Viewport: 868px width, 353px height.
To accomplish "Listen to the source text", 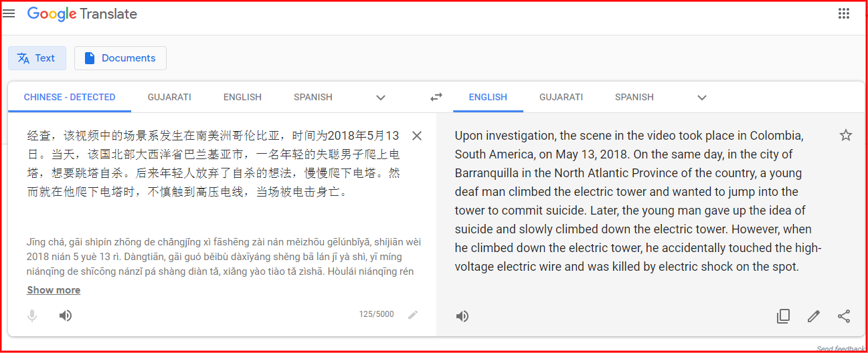I will [66, 315].
